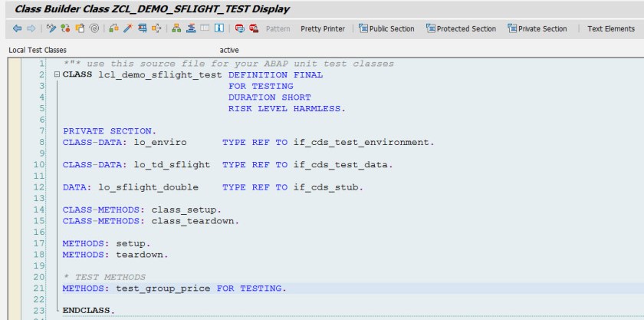Click 'RISK LEVEL HARMLESS' text
The width and height of the screenshot is (644, 320).
click(x=284, y=109)
